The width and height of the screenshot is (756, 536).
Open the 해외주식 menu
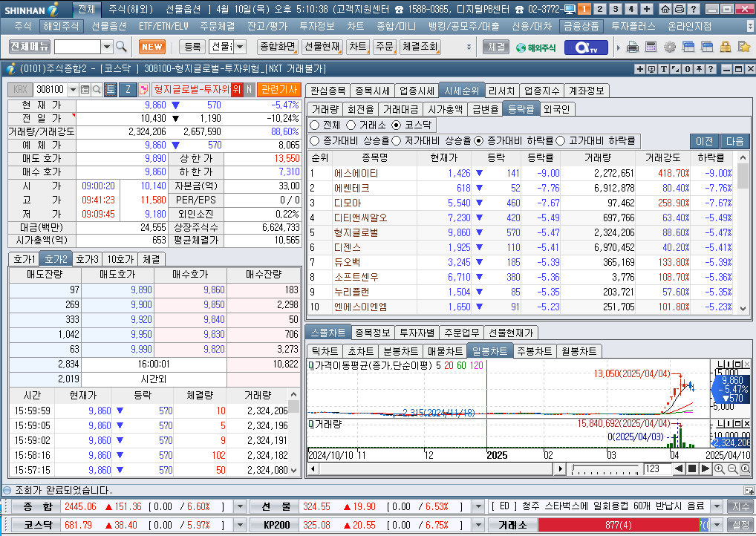tap(61, 27)
